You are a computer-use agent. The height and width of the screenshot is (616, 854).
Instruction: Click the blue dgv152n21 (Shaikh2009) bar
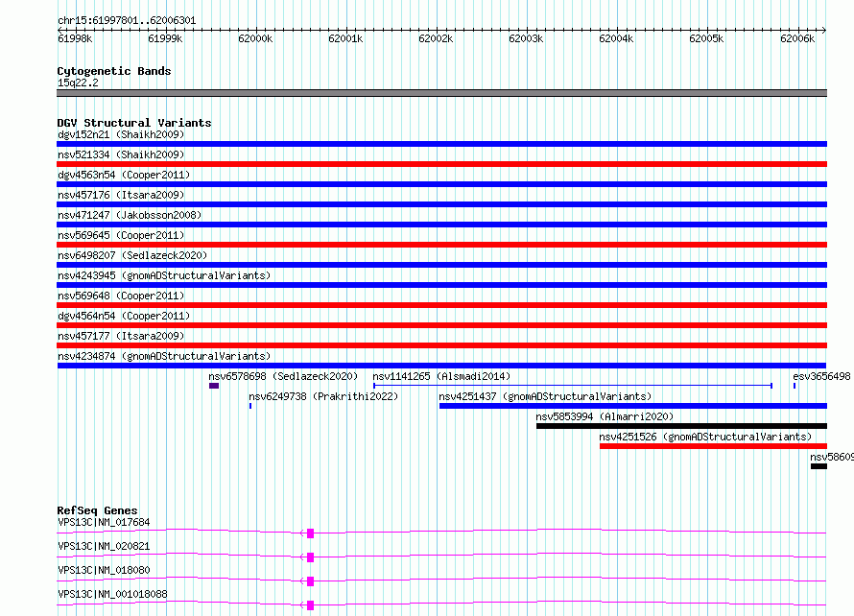tap(441, 144)
